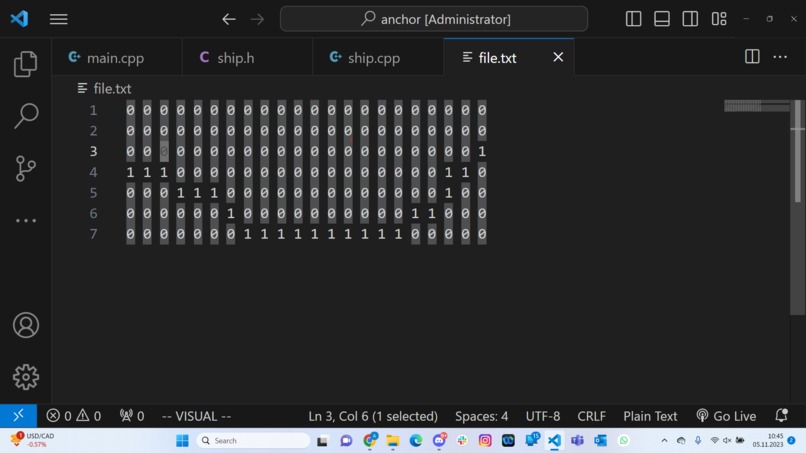
Task: Toggle the bottom panel layout button
Action: coord(662,19)
